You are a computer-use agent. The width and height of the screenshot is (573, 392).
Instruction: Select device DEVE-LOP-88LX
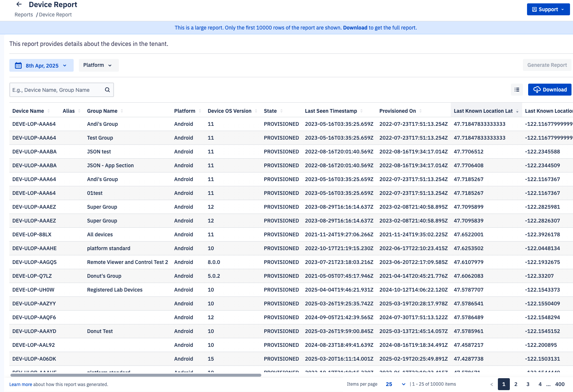pos(32,234)
